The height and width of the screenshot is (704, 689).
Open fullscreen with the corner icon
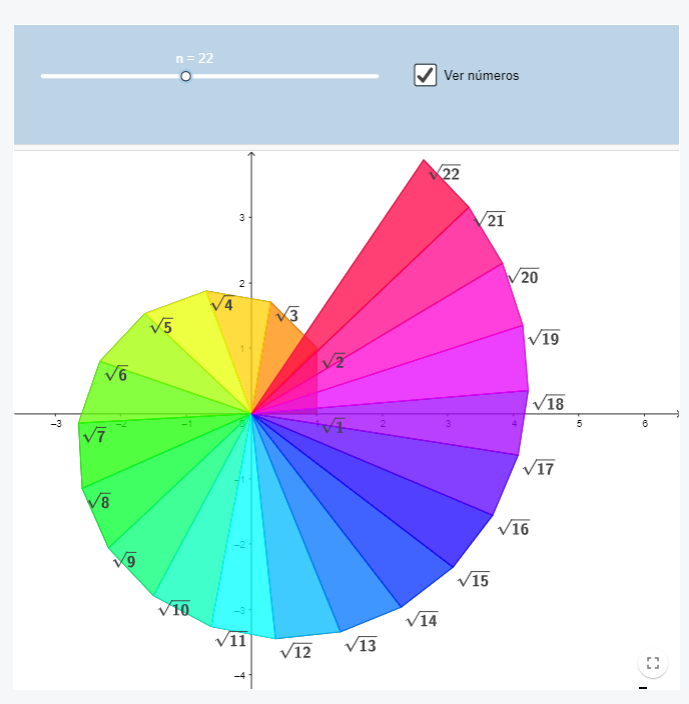(x=653, y=663)
